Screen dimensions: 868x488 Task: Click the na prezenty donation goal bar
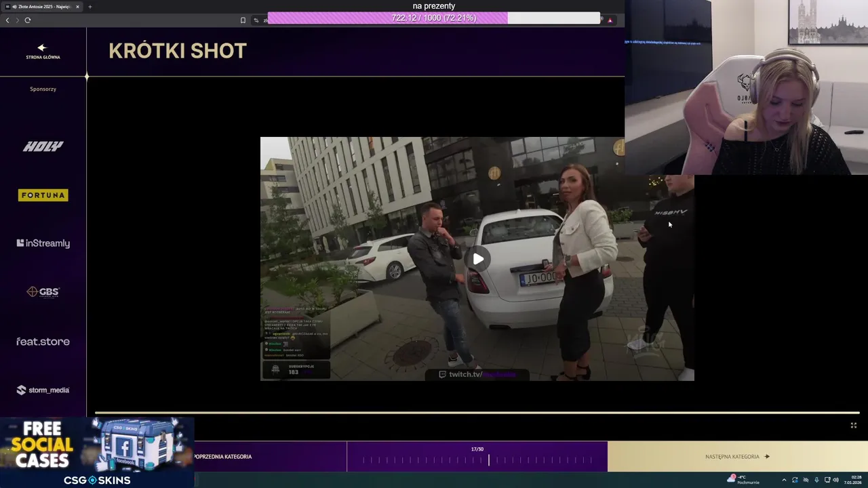434,18
